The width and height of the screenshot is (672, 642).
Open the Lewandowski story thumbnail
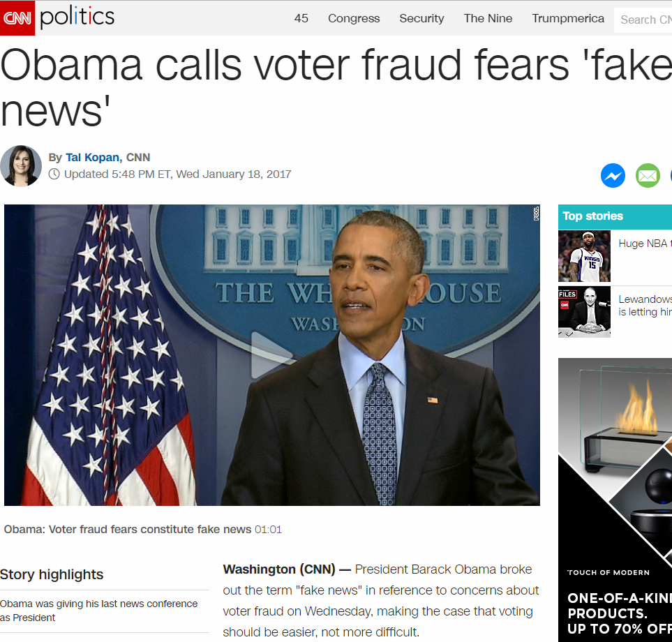[584, 311]
